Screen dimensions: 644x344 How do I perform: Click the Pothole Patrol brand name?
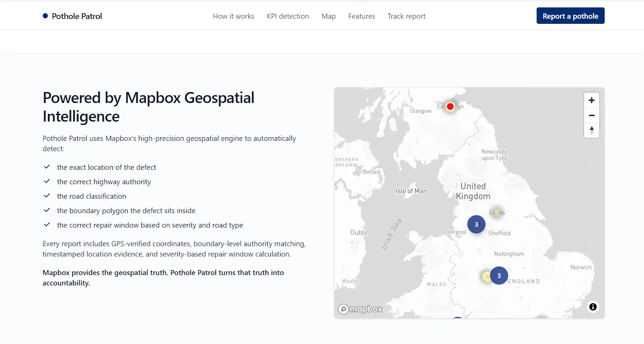click(77, 16)
